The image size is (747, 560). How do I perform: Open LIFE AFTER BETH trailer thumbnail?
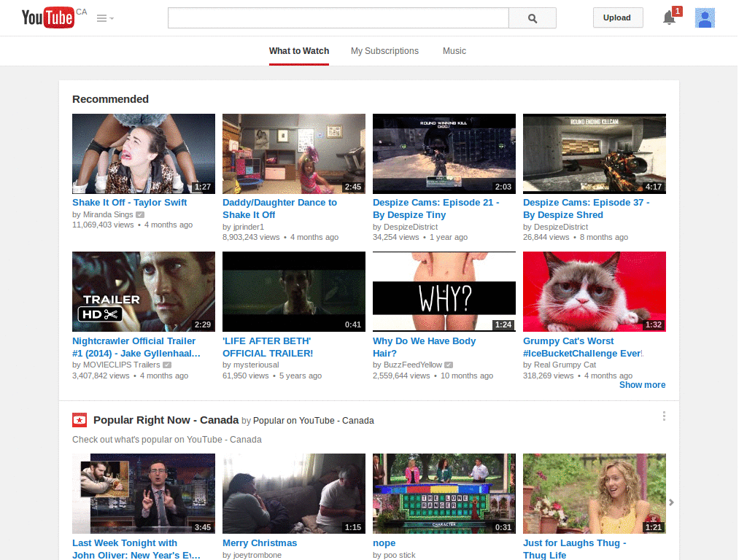(293, 292)
